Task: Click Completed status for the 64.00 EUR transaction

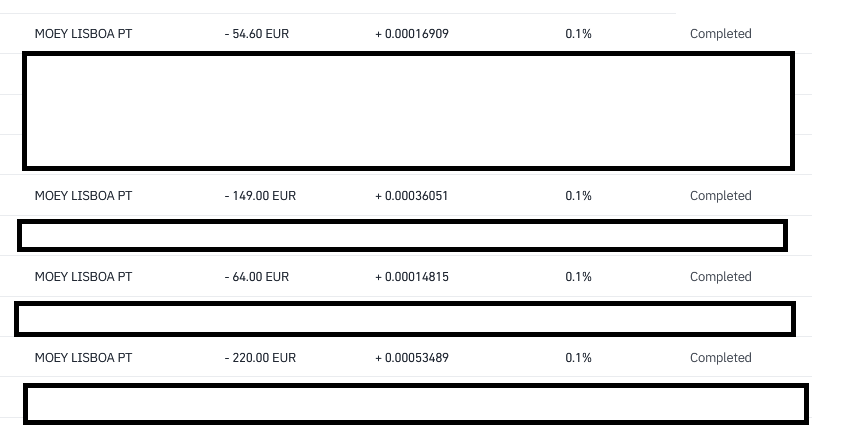Action: point(720,277)
